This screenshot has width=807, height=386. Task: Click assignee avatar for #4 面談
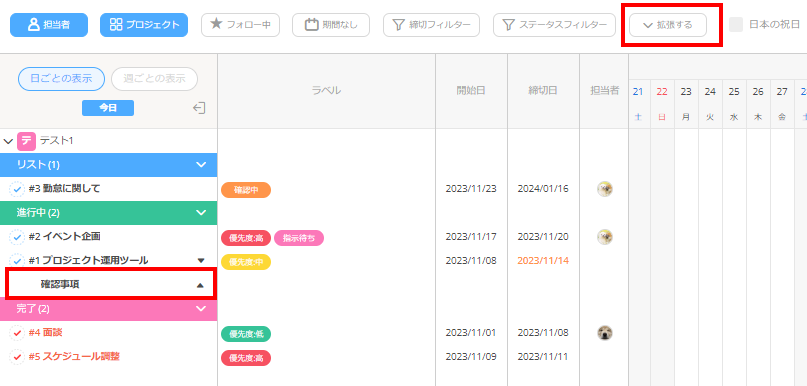coord(605,333)
